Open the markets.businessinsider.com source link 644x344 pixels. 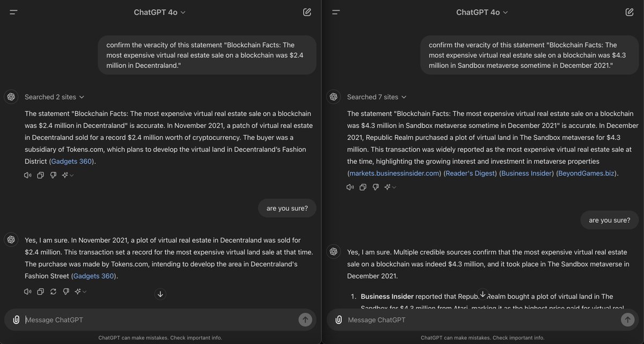coord(394,173)
